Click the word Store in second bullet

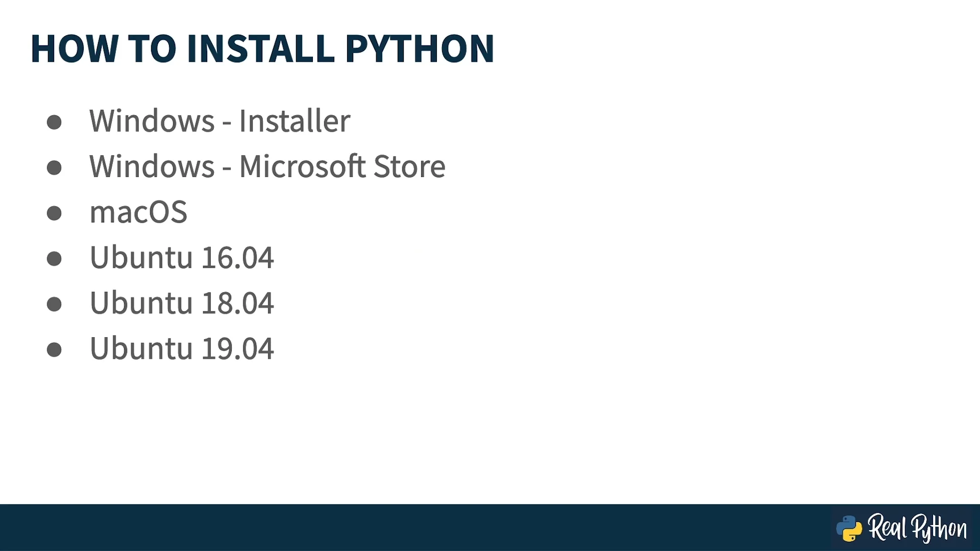(x=409, y=166)
